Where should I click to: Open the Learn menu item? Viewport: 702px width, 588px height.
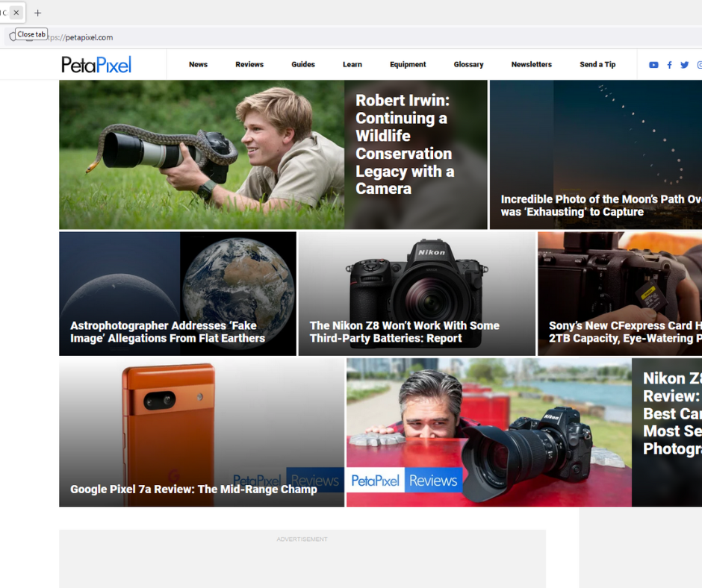(352, 64)
